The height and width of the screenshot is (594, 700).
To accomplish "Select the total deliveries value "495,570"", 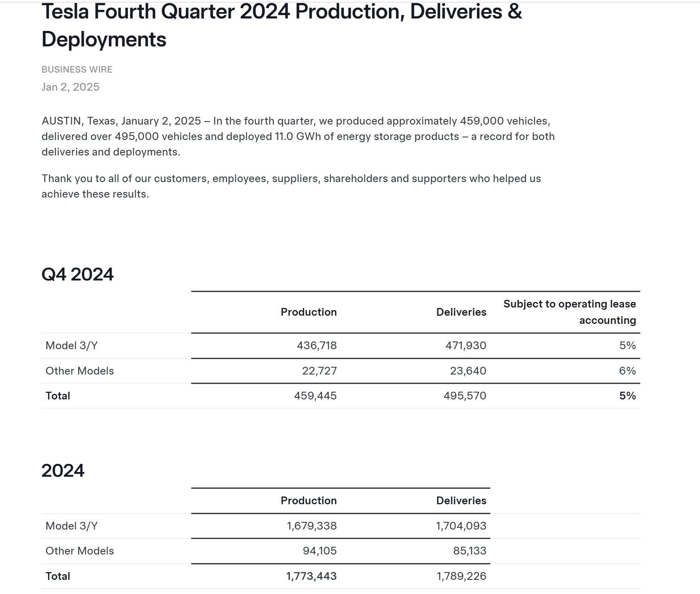I will 465,396.
